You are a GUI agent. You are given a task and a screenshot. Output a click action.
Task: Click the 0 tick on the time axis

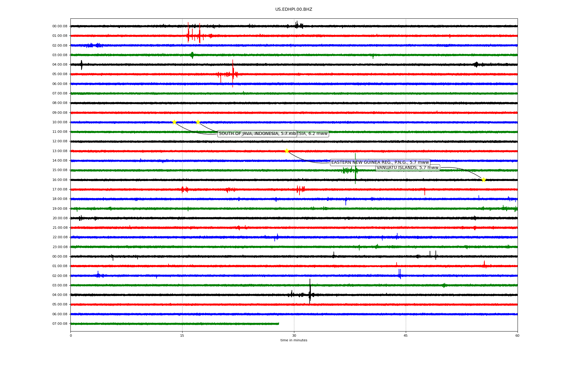(x=71, y=335)
